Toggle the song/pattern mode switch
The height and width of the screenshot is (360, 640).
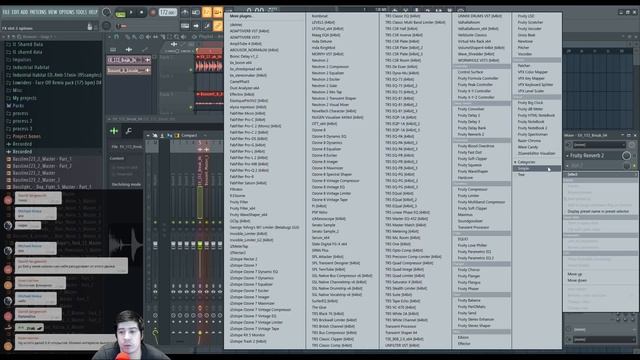120,13
